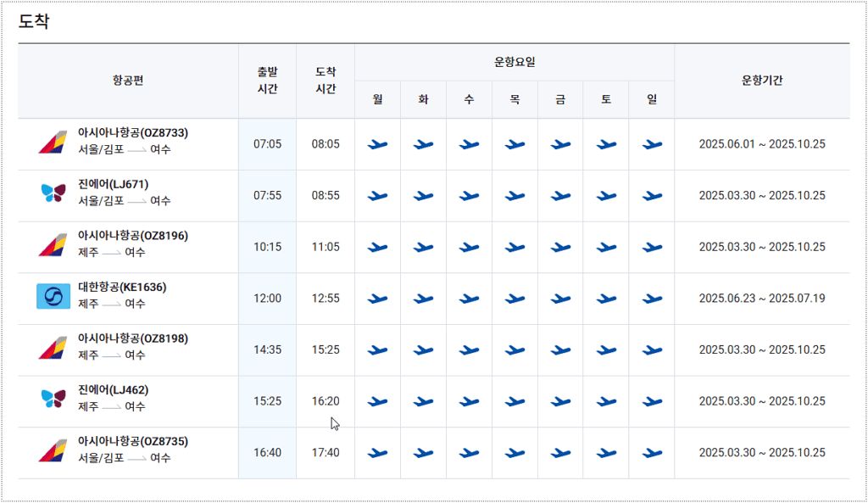
Task: Click departure time 16:40
Action: 267,453
